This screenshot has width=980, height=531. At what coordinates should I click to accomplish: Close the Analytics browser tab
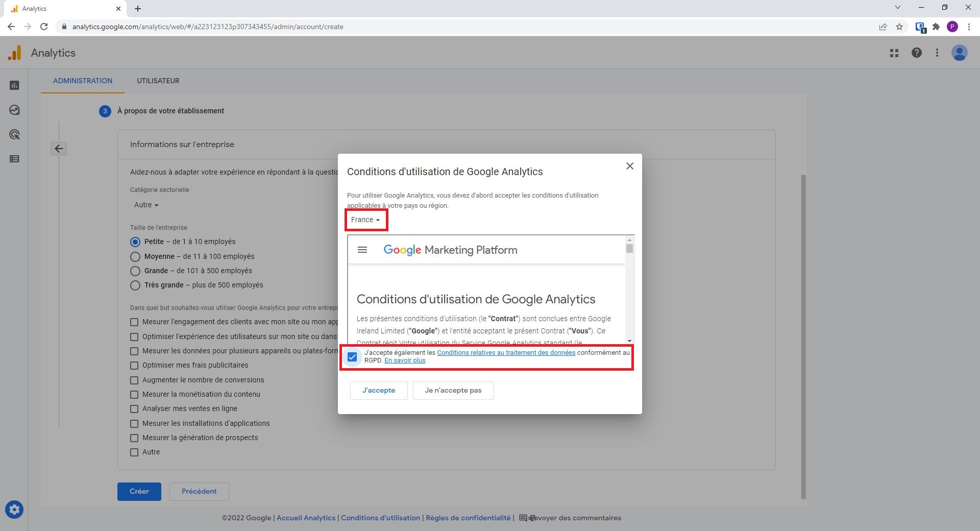point(118,9)
